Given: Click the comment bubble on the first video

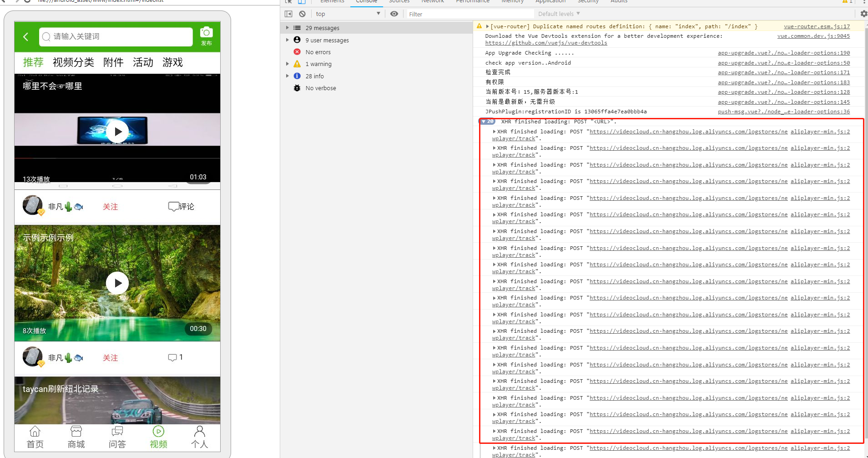Looking at the screenshot, I should click(174, 206).
